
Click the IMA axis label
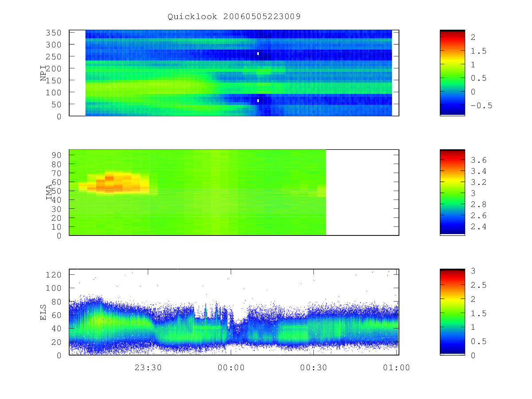[x=50, y=192]
